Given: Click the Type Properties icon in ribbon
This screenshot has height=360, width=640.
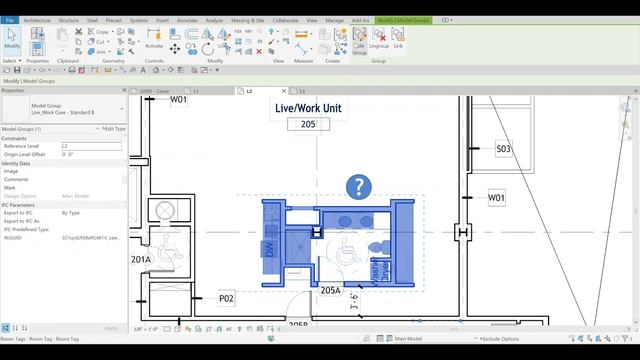Looking at the screenshot, I should pyautogui.click(x=37, y=33).
